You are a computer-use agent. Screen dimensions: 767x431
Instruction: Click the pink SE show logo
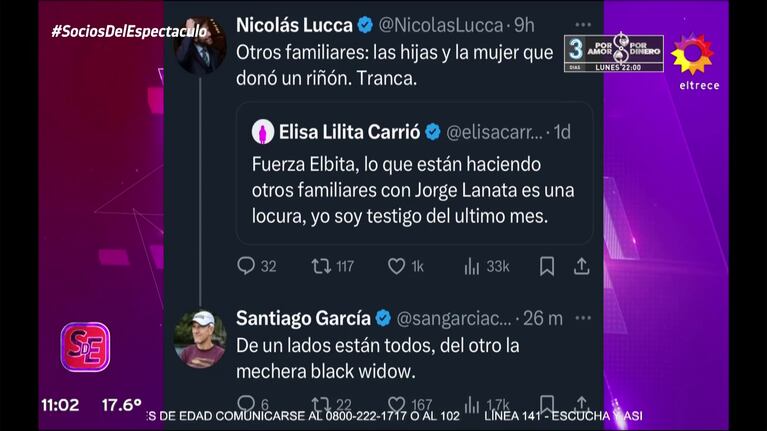click(x=85, y=347)
